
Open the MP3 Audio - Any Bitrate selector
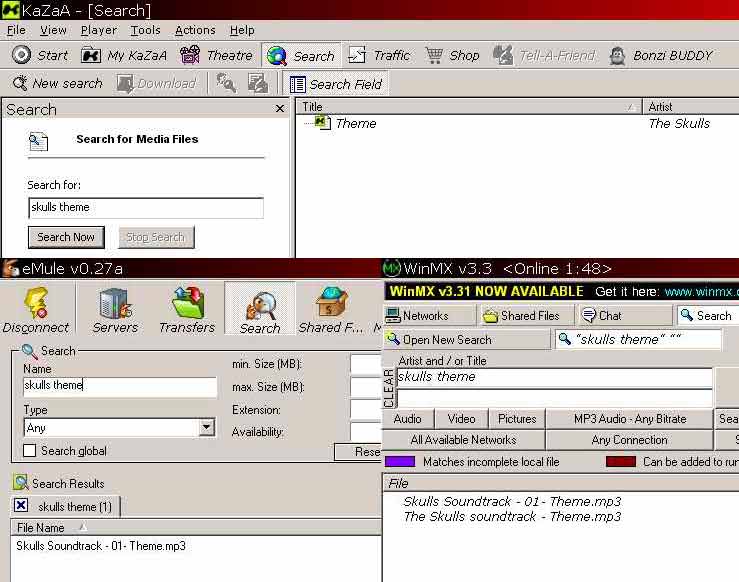point(629,419)
